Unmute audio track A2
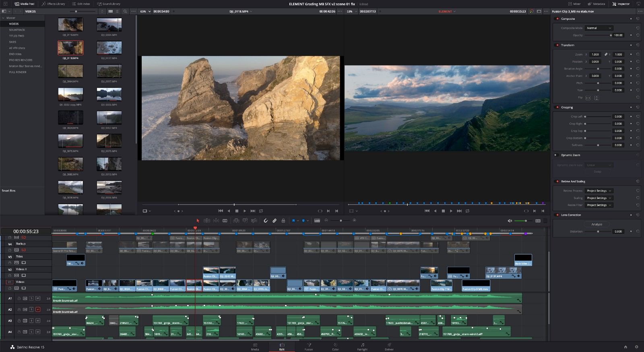The width and height of the screenshot is (644, 352). click(x=38, y=309)
